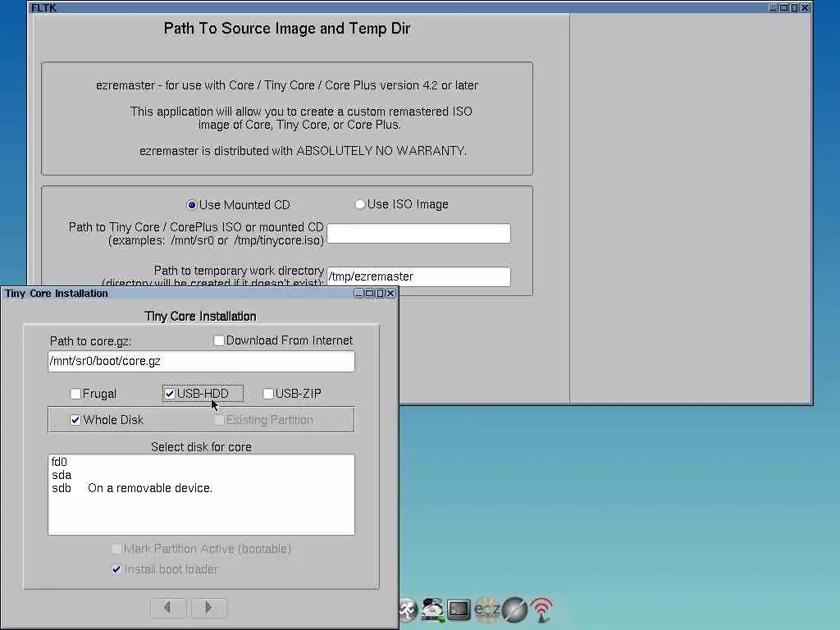Go to next installation step arrow
The height and width of the screenshot is (630, 840).
[x=209, y=608]
